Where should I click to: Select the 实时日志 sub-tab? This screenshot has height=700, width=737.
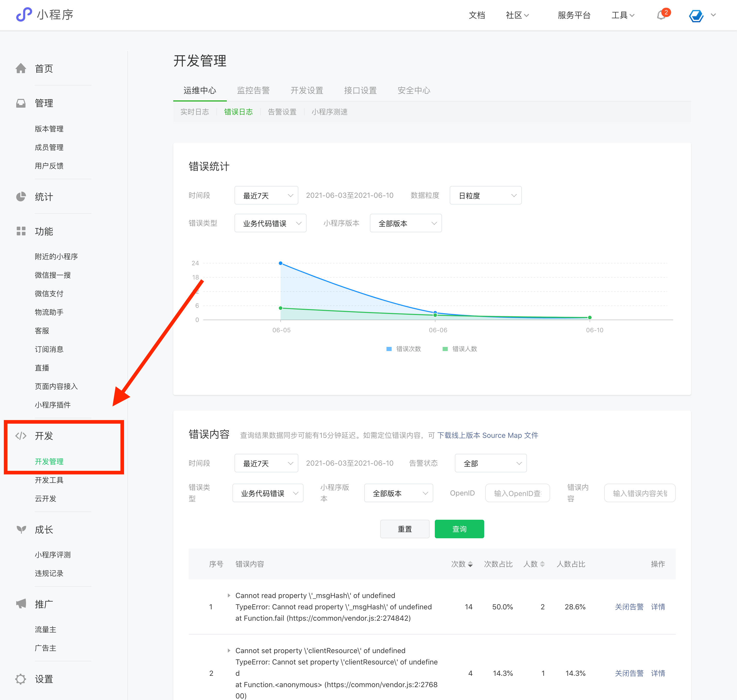click(194, 112)
